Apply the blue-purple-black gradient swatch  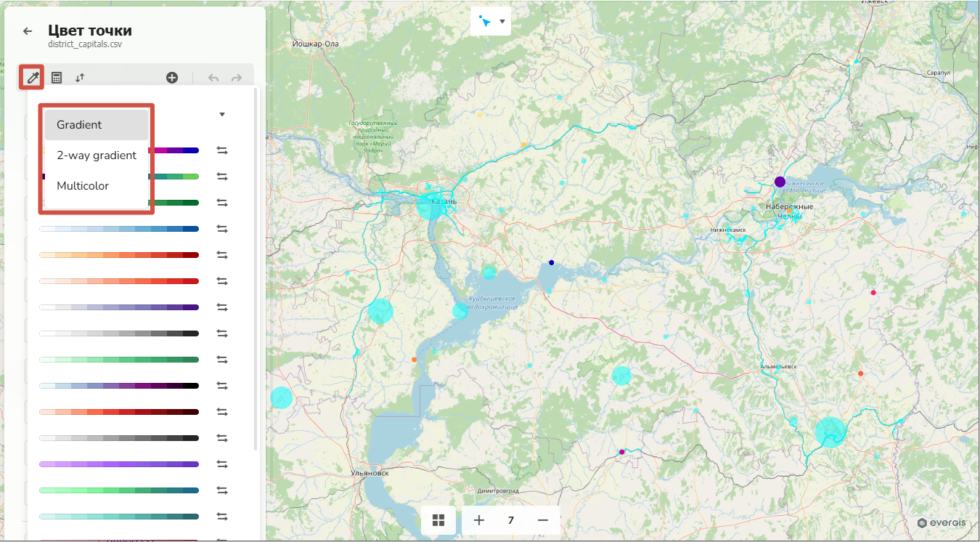tap(119, 386)
